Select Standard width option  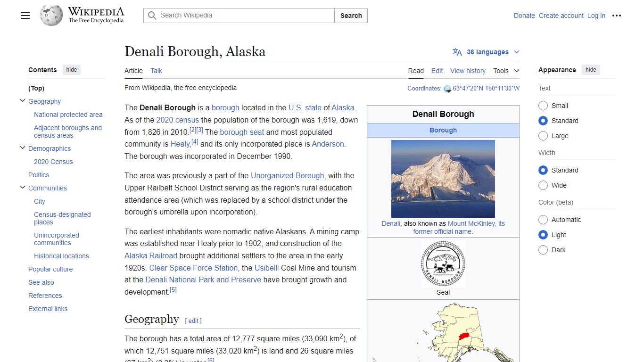543,170
